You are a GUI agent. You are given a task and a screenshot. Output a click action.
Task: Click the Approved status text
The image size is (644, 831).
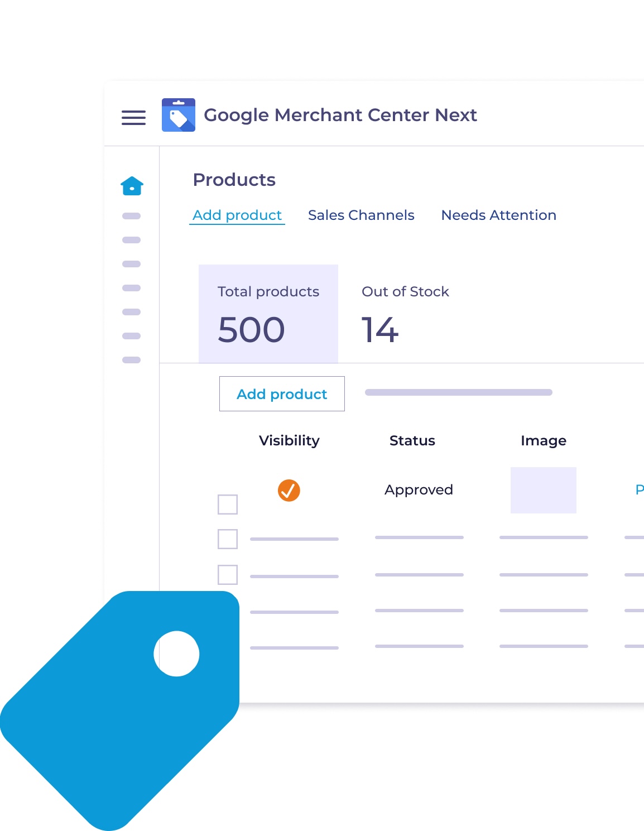(419, 490)
